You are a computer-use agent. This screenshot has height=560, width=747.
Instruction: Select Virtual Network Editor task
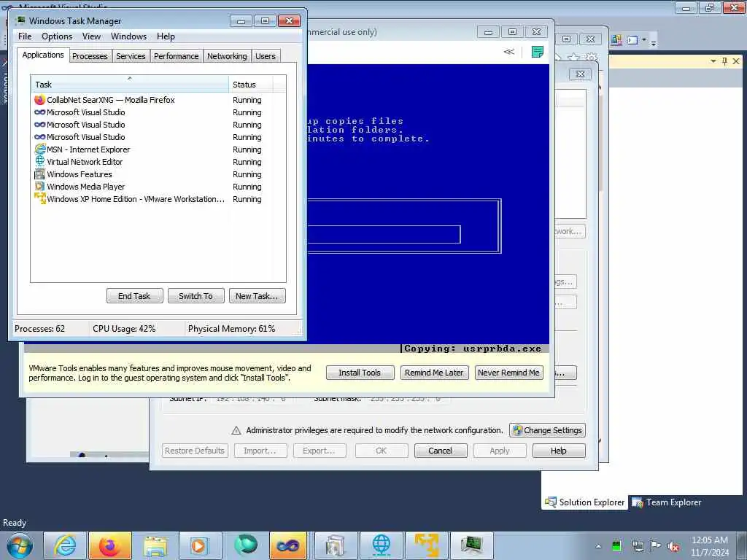(x=158, y=162)
